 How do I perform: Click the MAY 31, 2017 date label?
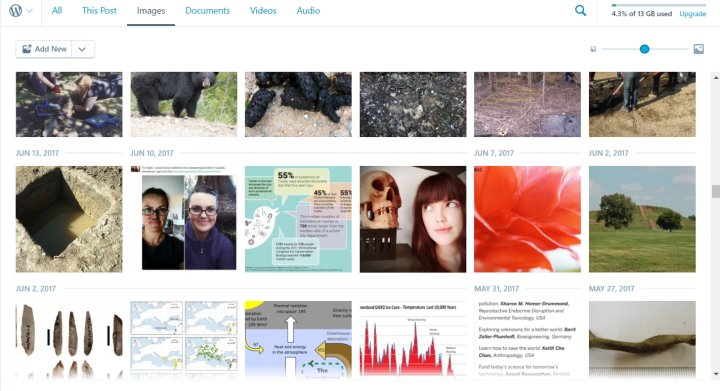click(x=496, y=289)
